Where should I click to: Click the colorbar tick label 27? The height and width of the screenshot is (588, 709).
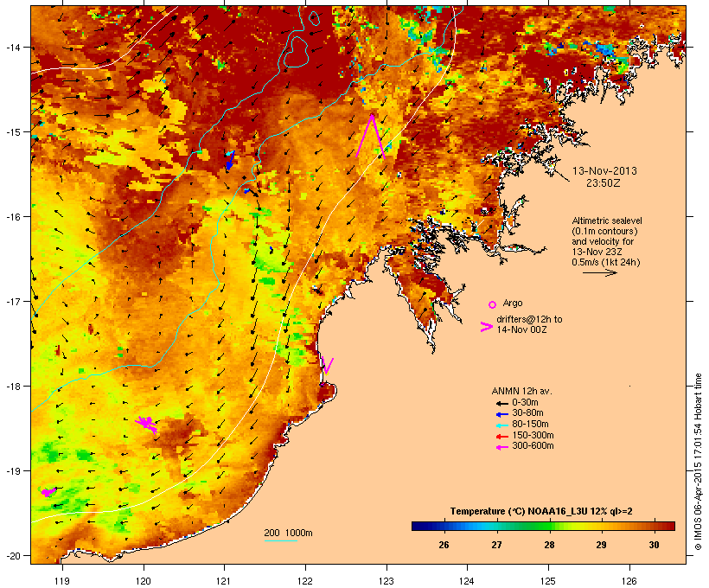[496, 545]
